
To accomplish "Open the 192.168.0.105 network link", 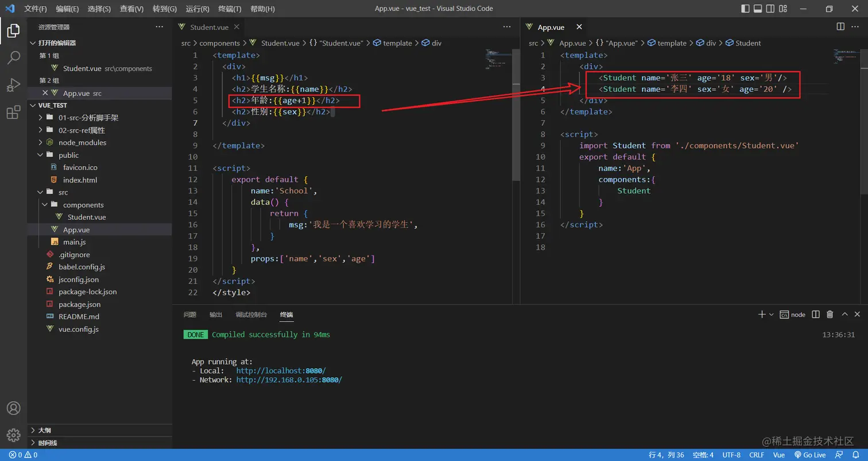I will pyautogui.click(x=289, y=380).
